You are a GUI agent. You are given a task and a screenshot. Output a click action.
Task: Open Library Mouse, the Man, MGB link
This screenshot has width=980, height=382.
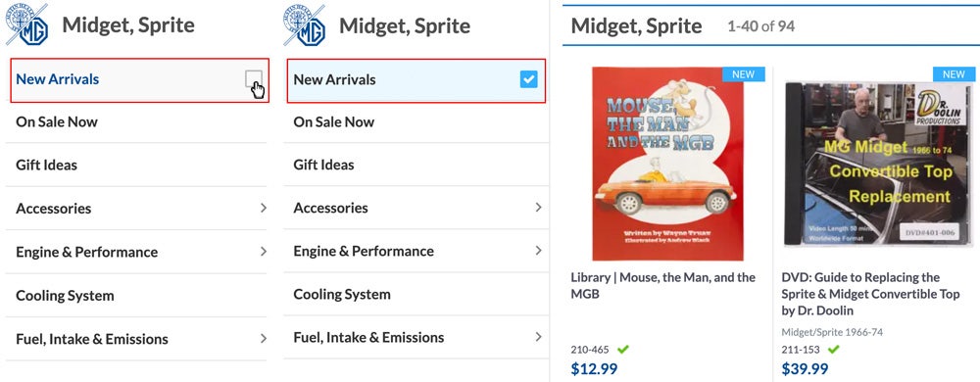[x=663, y=285]
